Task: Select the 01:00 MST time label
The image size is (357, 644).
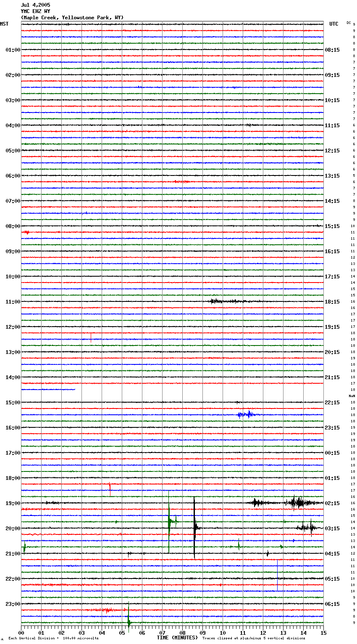Action: (x=13, y=50)
